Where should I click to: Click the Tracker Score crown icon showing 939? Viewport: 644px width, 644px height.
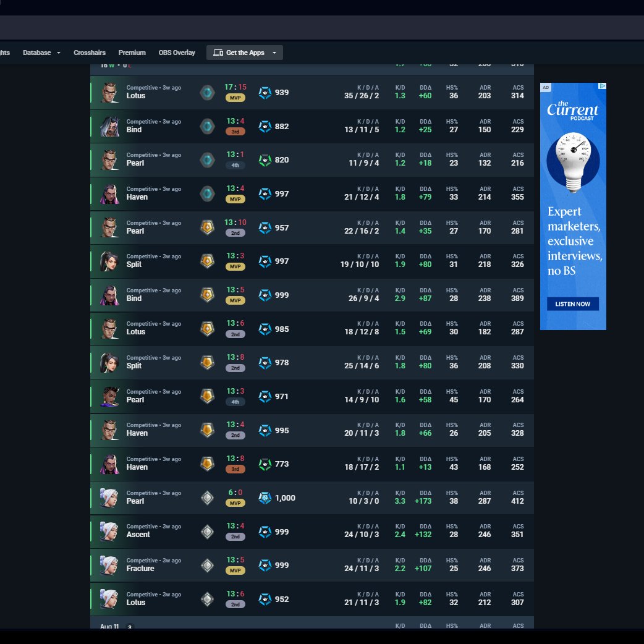coord(265,92)
